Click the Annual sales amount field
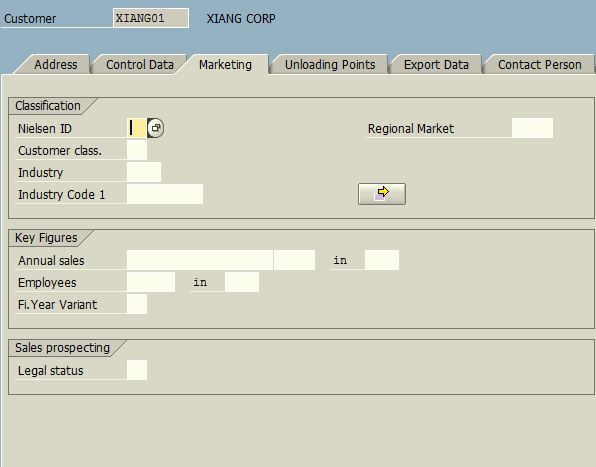The width and height of the screenshot is (596, 467). (x=200, y=260)
